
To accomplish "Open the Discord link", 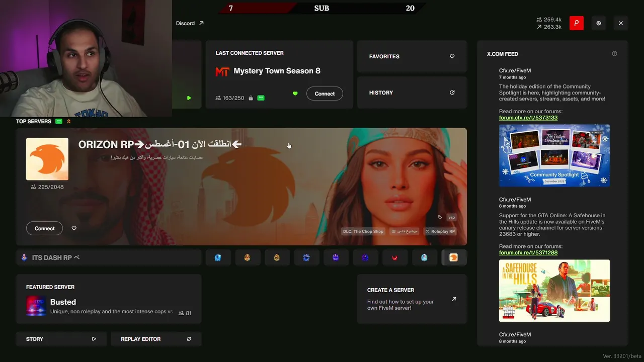I will (x=190, y=23).
